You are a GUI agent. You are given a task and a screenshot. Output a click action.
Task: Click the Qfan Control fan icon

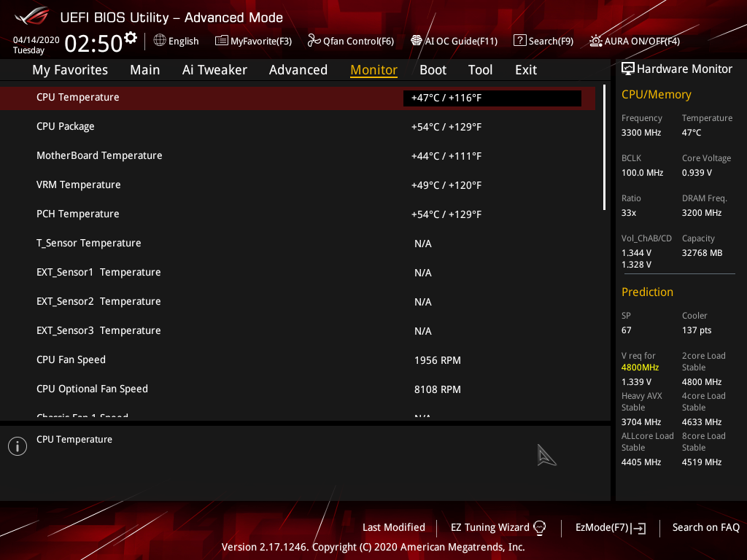point(314,41)
